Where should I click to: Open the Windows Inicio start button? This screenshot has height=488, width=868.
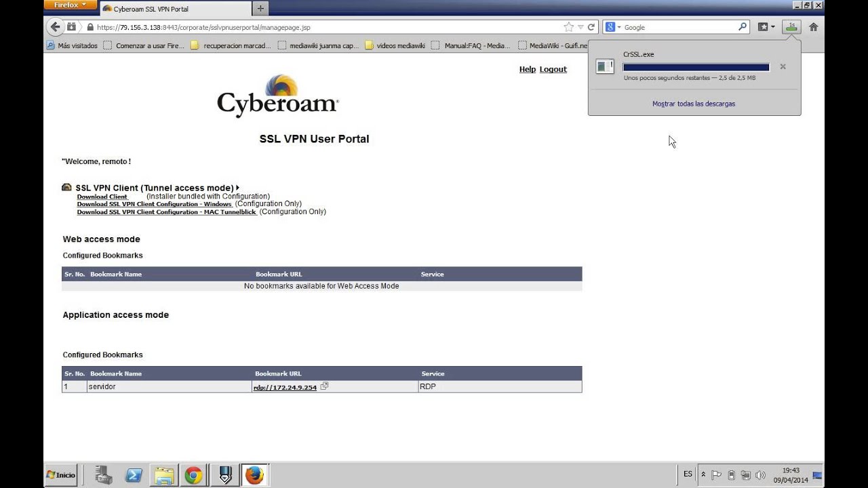[x=61, y=475]
